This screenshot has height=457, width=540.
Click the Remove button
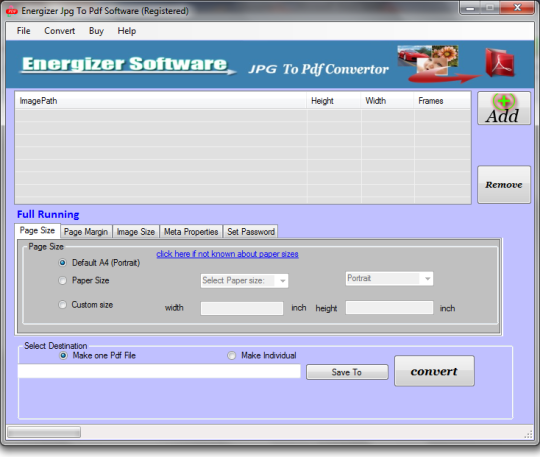(x=504, y=185)
